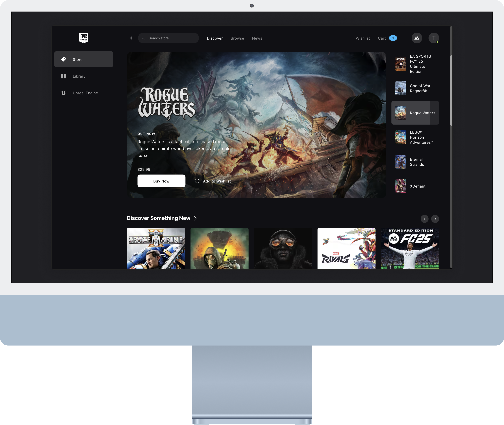Expand Discover Something New section chevron
504x425 pixels.
(195, 218)
